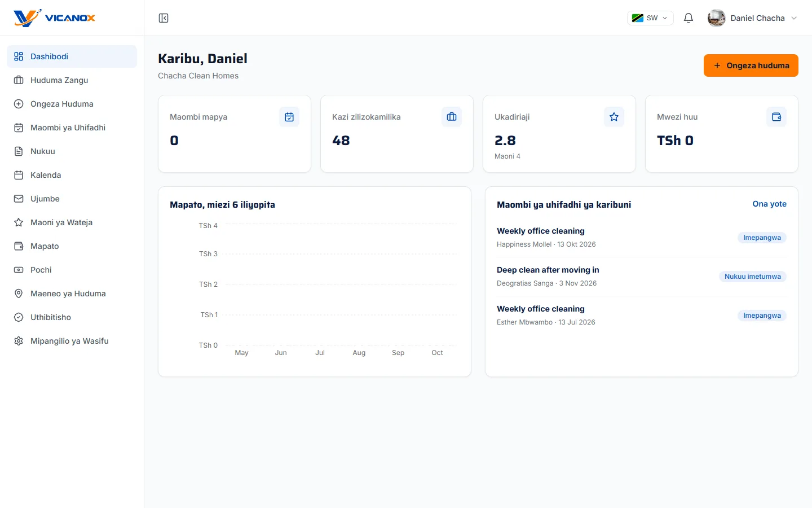Open the notifications bell

point(689,18)
